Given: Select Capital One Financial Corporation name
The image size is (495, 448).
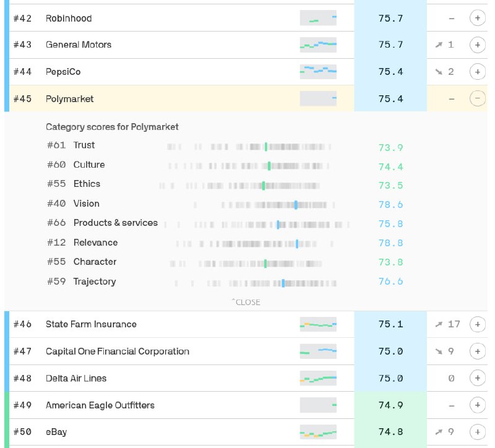Looking at the screenshot, I should pyautogui.click(x=118, y=351).
